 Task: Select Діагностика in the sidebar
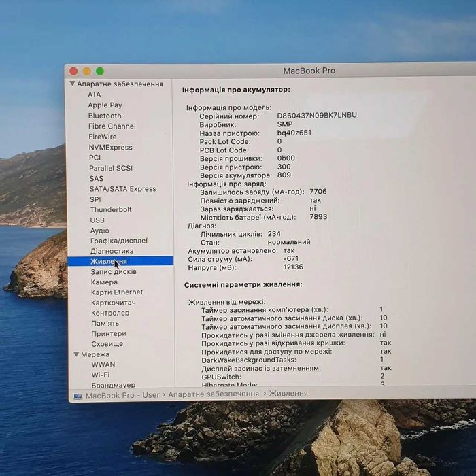pos(112,251)
